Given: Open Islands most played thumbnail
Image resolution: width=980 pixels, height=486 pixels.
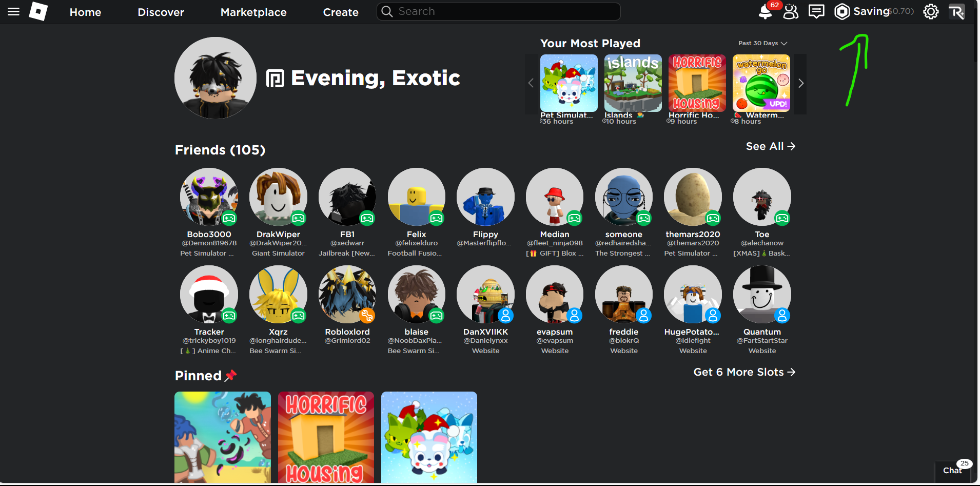Looking at the screenshot, I should 633,83.
